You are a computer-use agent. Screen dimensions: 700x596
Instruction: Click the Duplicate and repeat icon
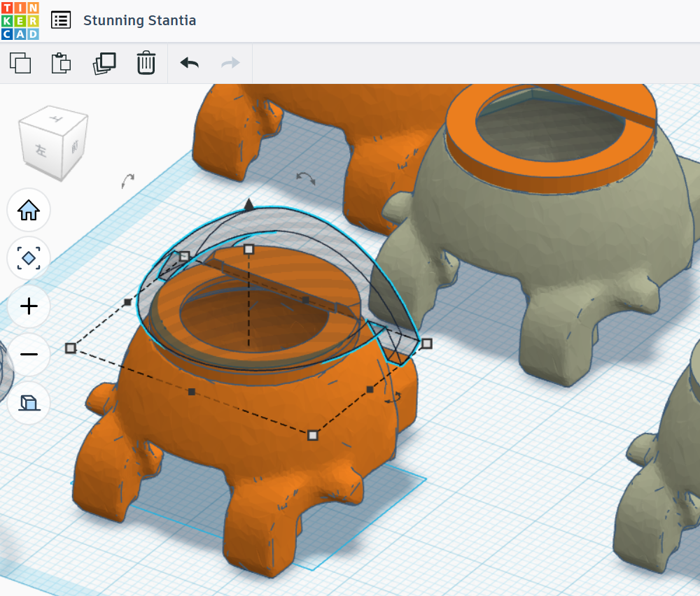(104, 63)
